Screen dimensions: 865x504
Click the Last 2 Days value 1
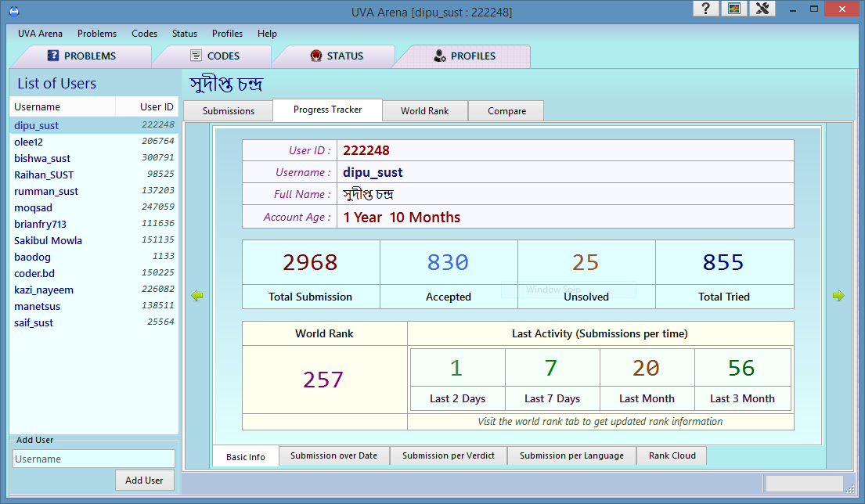click(x=456, y=368)
